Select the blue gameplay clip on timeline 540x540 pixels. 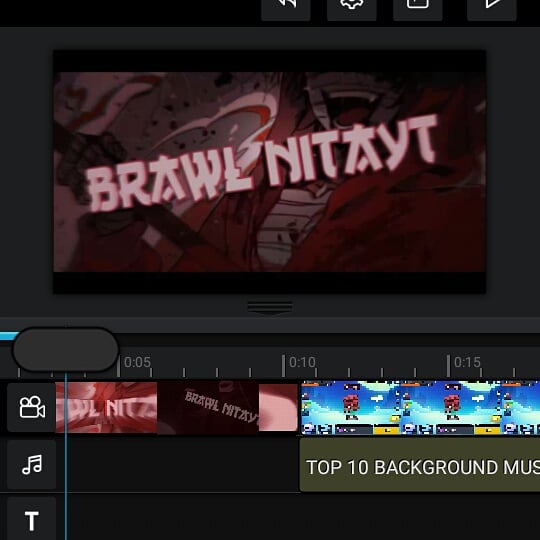click(420, 407)
